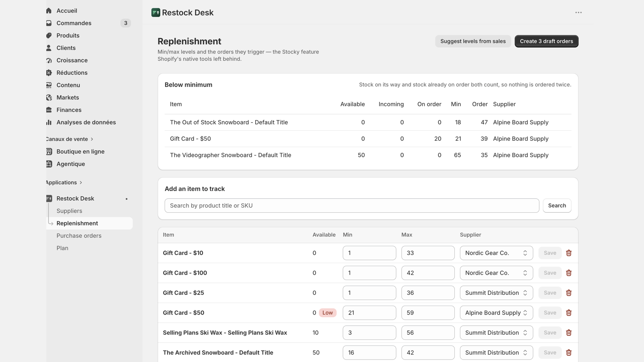This screenshot has height=362, width=644.
Task: Edit the Max field for Gift Card - $25
Action: pyautogui.click(x=428, y=293)
